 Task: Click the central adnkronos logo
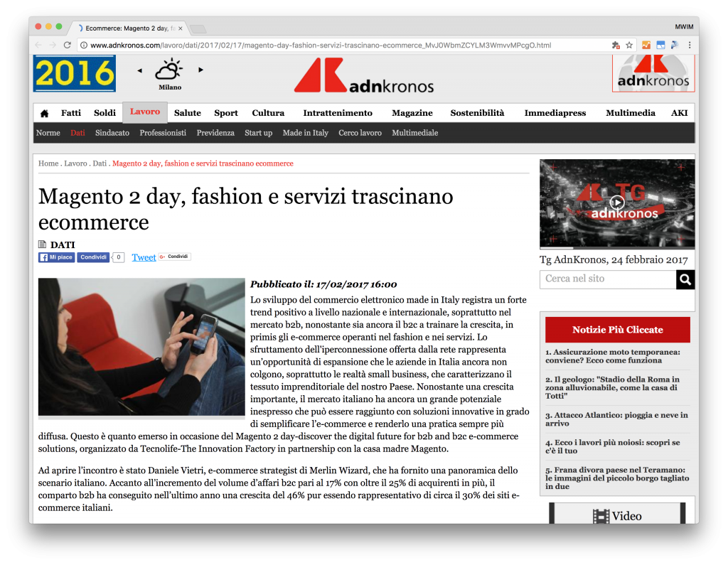pyautogui.click(x=364, y=75)
